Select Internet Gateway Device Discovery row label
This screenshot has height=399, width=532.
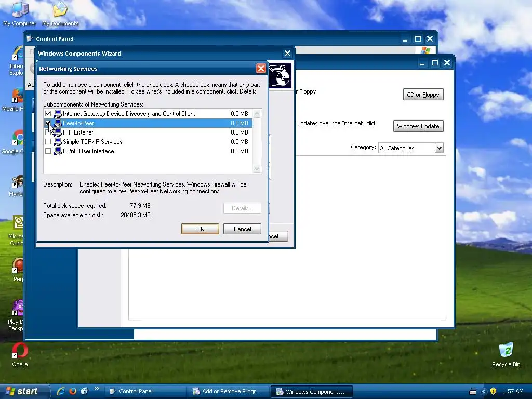click(x=129, y=114)
